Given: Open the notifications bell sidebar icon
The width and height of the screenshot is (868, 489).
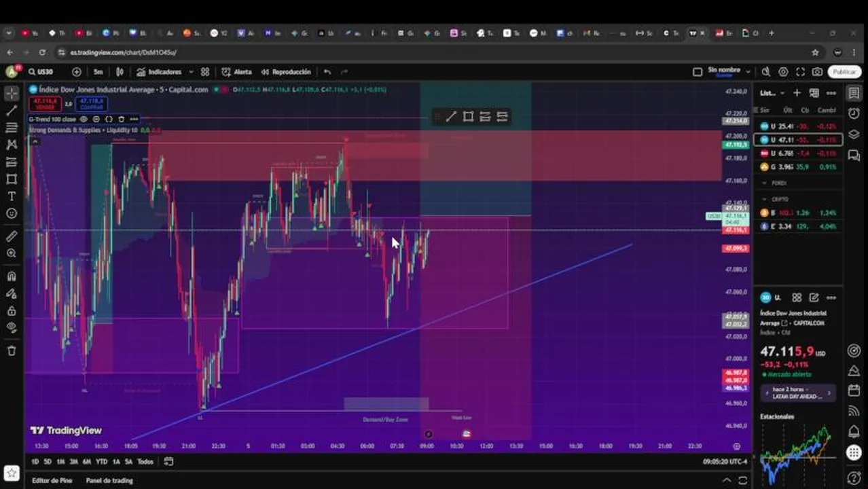Looking at the screenshot, I should 854,432.
